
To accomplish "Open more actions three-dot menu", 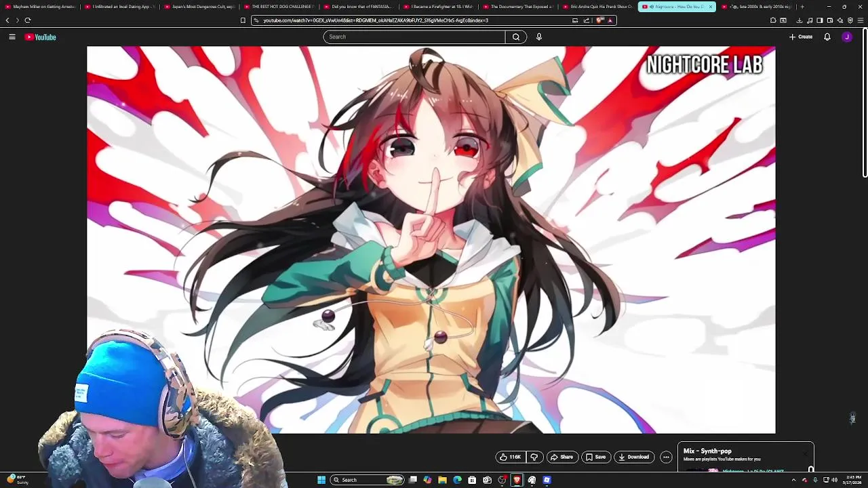I will (x=666, y=457).
